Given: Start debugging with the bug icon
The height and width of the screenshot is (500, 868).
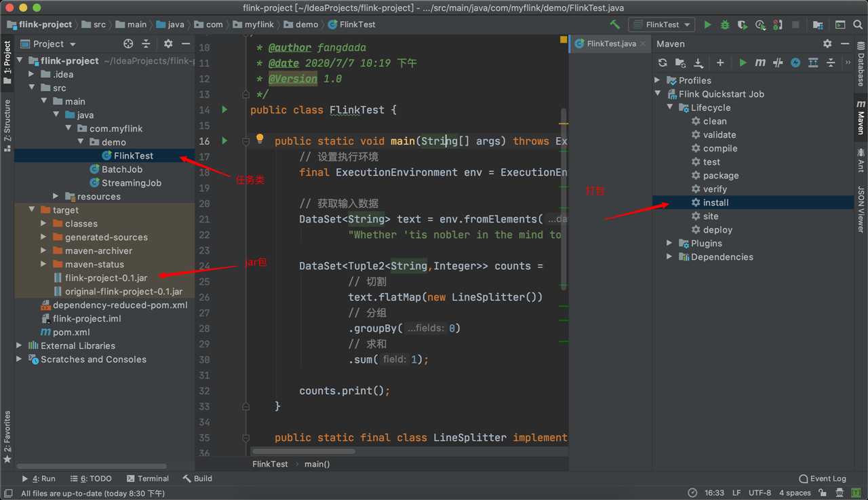Looking at the screenshot, I should click(725, 24).
